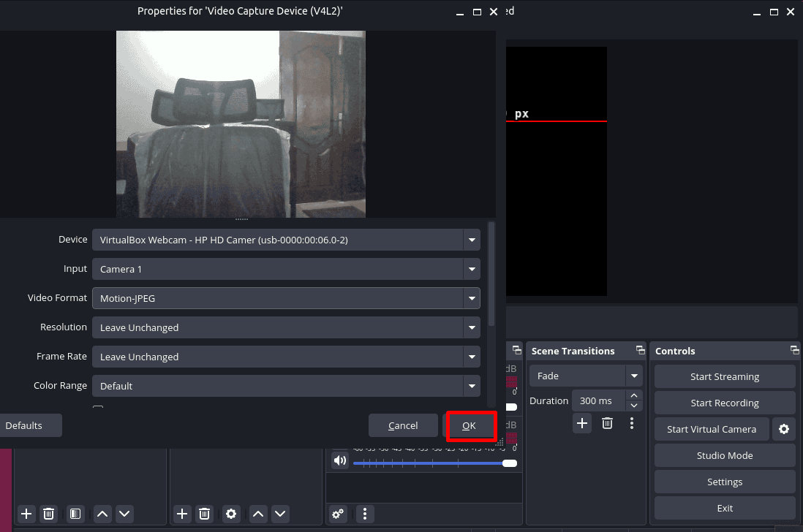Viewport: 803px width, 532px height.
Task: Add a scene transition with the plus icon
Action: pyautogui.click(x=582, y=423)
